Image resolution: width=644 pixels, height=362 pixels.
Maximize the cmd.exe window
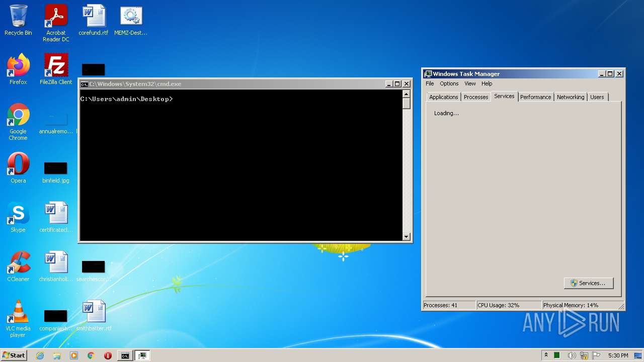(x=397, y=84)
